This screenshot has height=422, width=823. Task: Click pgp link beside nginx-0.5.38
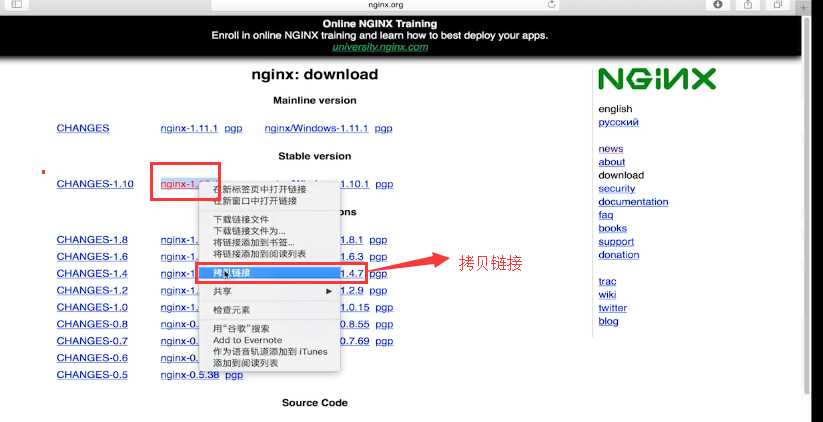point(234,375)
